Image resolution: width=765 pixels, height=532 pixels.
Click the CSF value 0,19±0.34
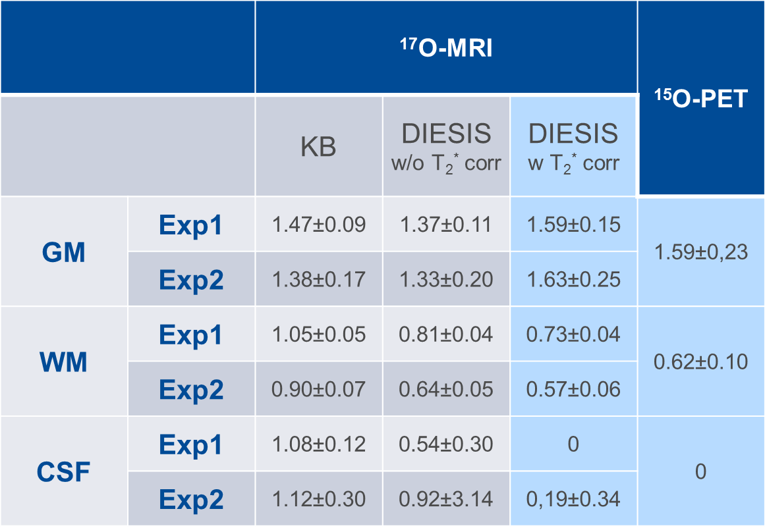pos(573,499)
